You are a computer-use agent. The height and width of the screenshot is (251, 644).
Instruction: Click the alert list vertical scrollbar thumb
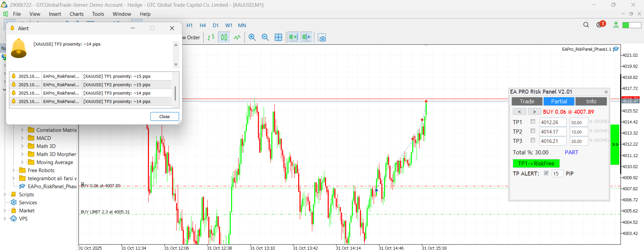[x=175, y=93]
